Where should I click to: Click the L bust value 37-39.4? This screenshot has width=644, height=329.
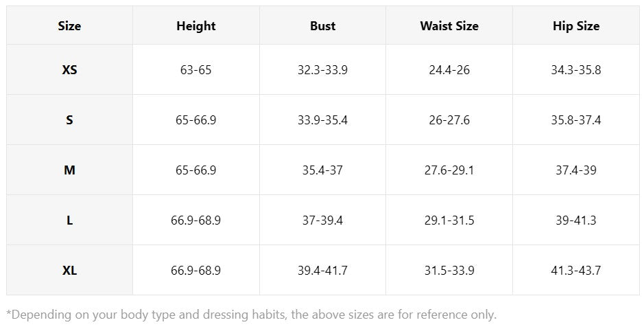click(322, 220)
